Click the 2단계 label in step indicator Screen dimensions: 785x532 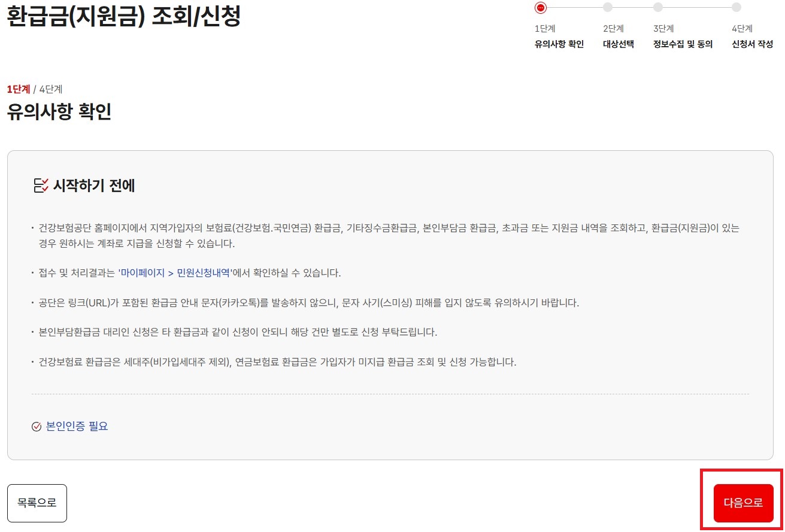[613, 28]
